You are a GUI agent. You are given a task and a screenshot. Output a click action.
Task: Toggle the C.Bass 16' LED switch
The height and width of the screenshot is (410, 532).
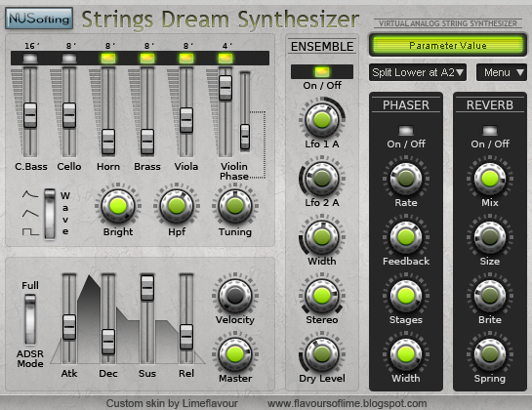point(30,58)
